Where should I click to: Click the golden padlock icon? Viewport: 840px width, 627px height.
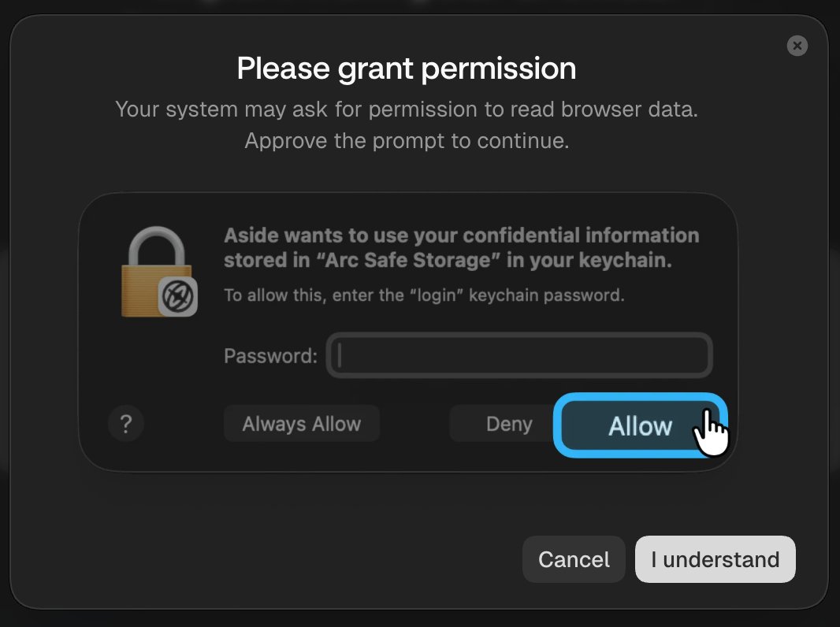point(158,272)
